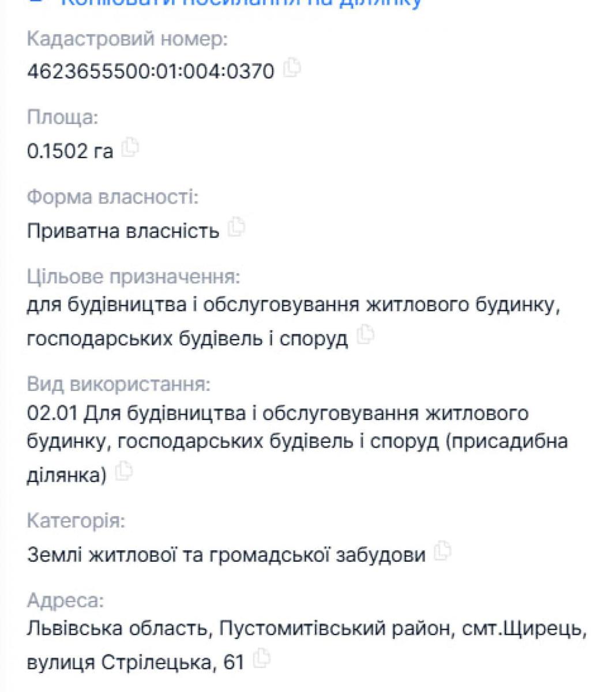Viewport: 616px width, 692px height.
Task: Click the 'Форма власності:' label
Action: click(x=112, y=197)
